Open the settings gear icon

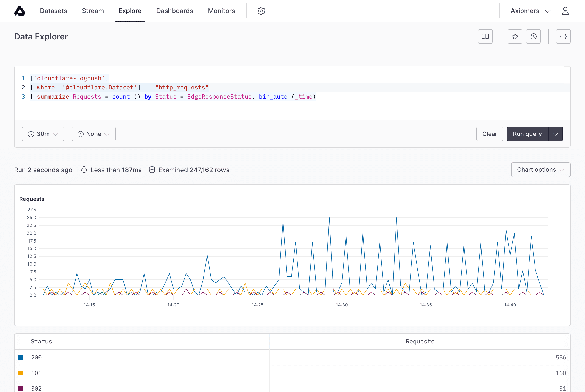click(261, 11)
